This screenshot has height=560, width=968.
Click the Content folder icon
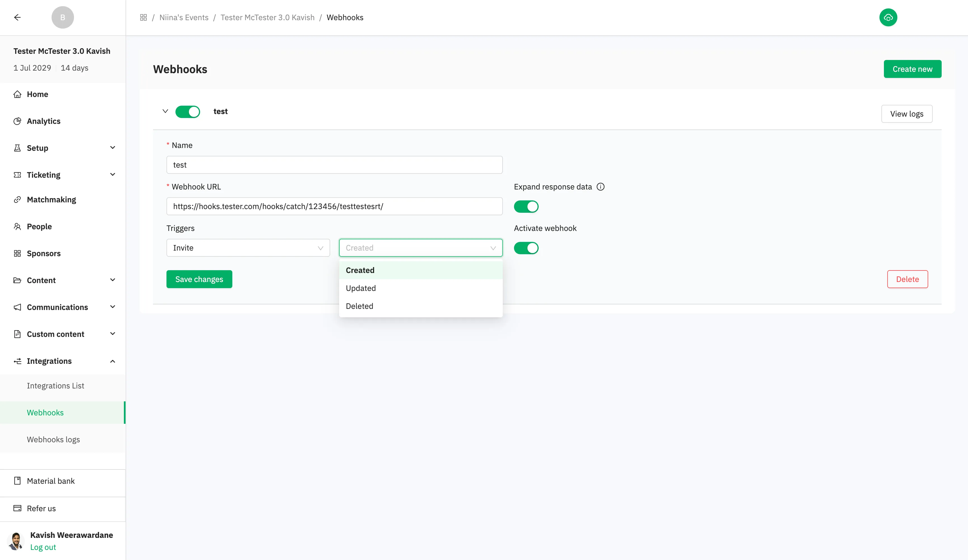(x=17, y=280)
